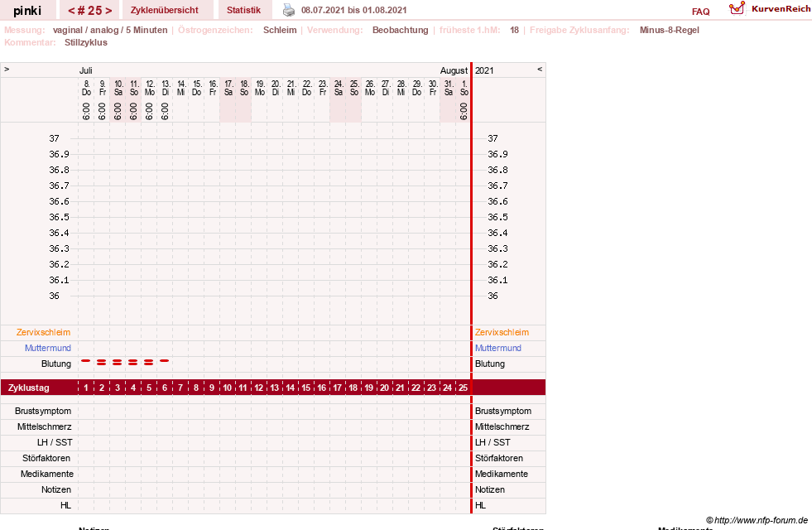812x530 pixels.
Task: Go to next cycle with the > arrow
Action: coord(108,11)
